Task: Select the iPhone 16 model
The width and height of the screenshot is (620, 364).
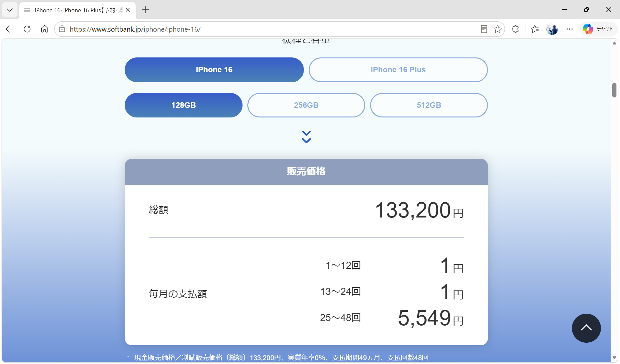Action: pos(214,70)
